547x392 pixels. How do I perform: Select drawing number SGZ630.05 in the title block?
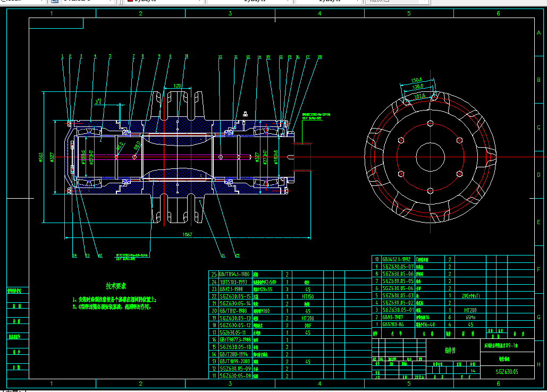pyautogui.click(x=507, y=372)
